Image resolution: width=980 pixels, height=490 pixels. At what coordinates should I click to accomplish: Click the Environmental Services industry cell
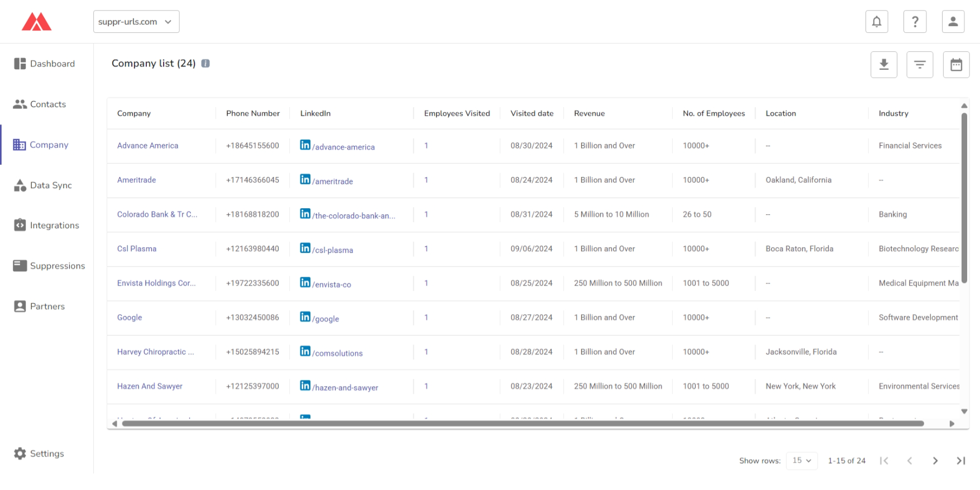pyautogui.click(x=919, y=386)
